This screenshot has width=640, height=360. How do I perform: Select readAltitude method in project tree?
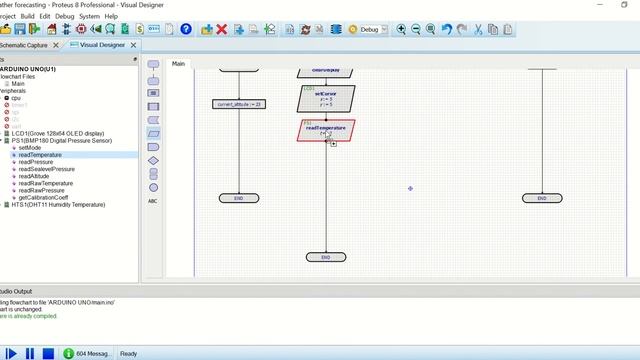[34, 176]
